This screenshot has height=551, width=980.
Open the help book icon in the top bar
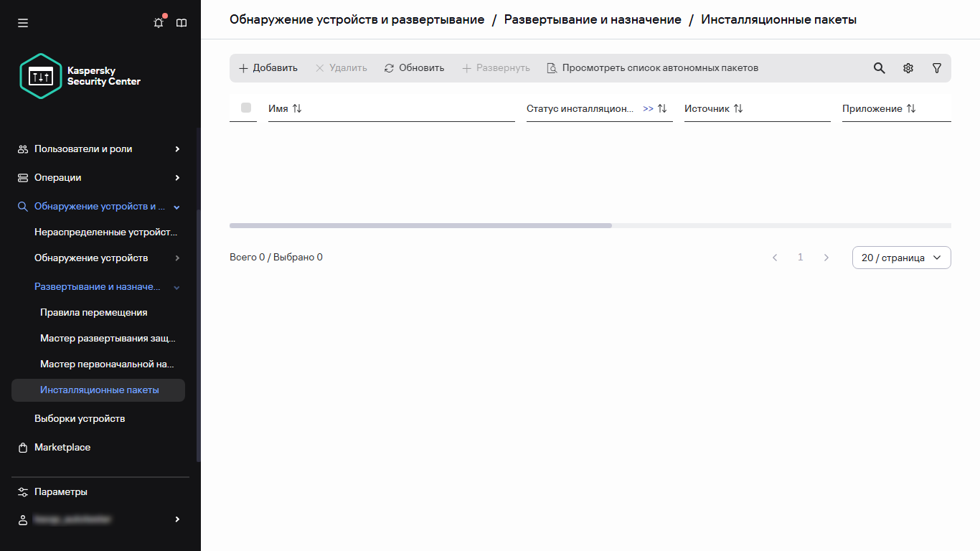[182, 22]
